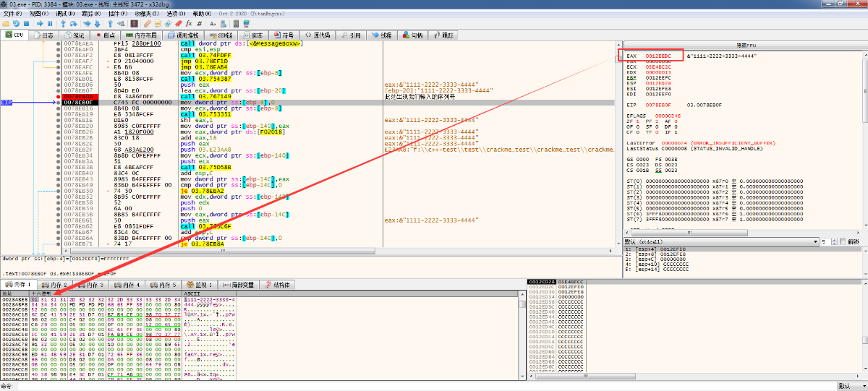The image size is (868, 391).
Task: Open the Comments toolbar icon
Action: pos(158,24)
